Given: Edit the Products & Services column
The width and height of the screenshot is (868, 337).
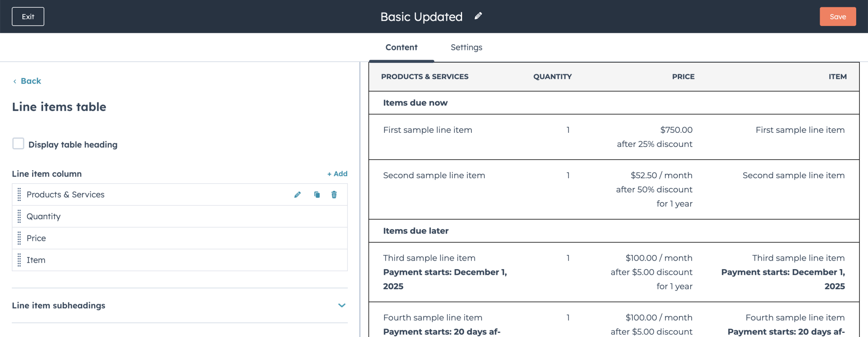Looking at the screenshot, I should coord(297,195).
